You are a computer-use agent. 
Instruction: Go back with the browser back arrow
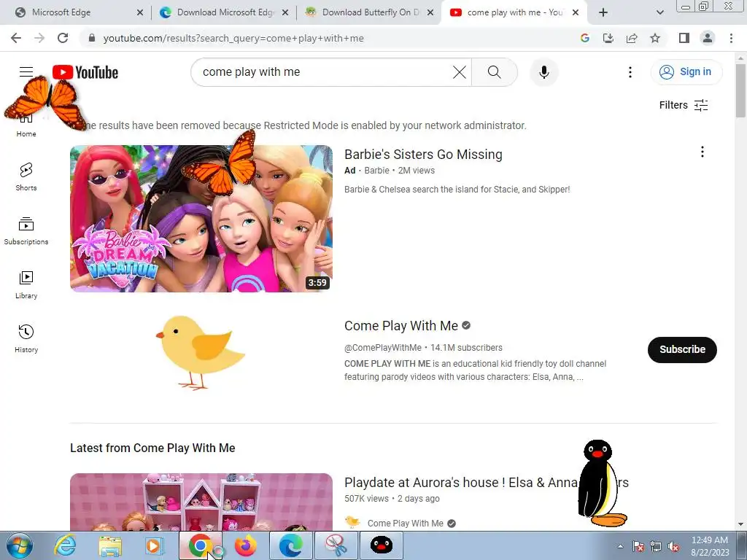pyautogui.click(x=16, y=38)
